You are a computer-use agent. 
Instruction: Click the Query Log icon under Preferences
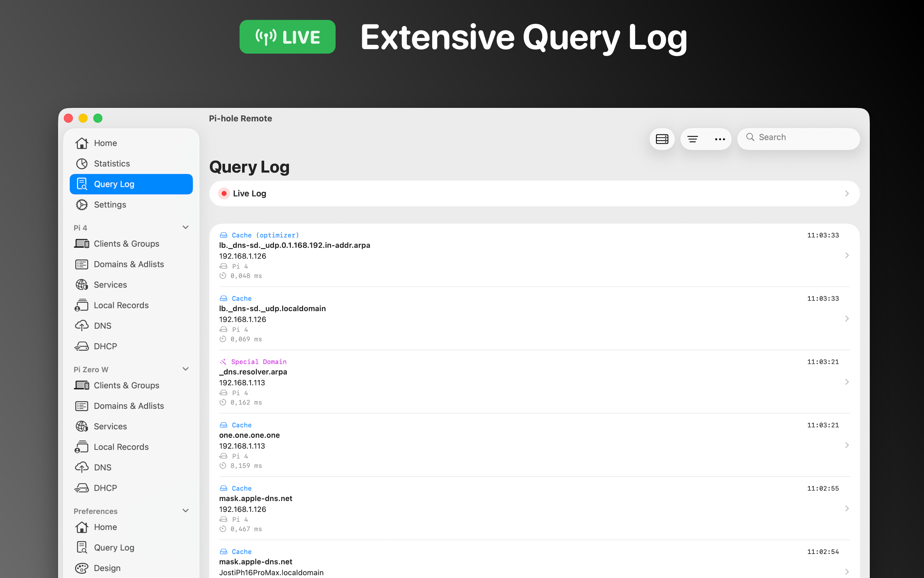tap(82, 547)
